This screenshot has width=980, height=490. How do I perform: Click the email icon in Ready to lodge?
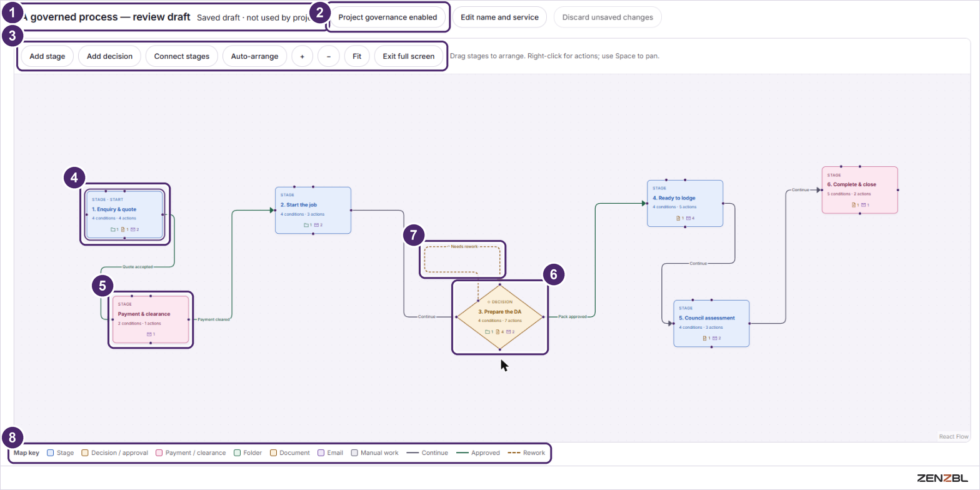(688, 218)
